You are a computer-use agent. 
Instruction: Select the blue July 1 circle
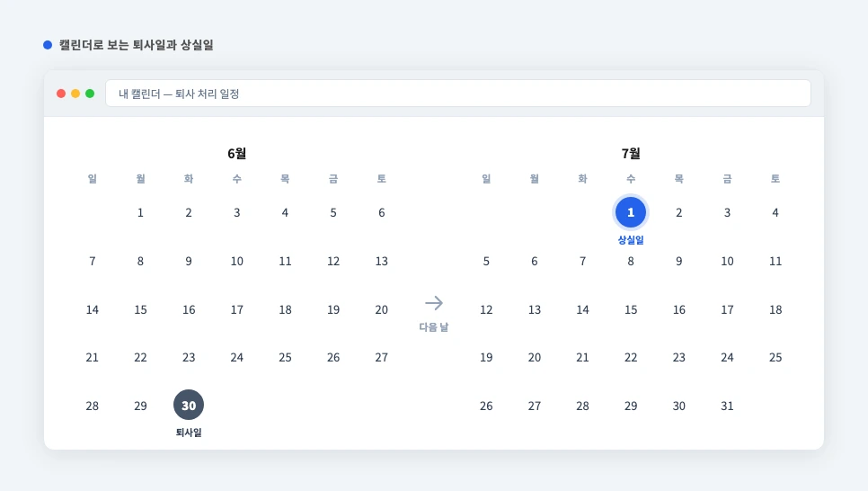[x=631, y=212]
